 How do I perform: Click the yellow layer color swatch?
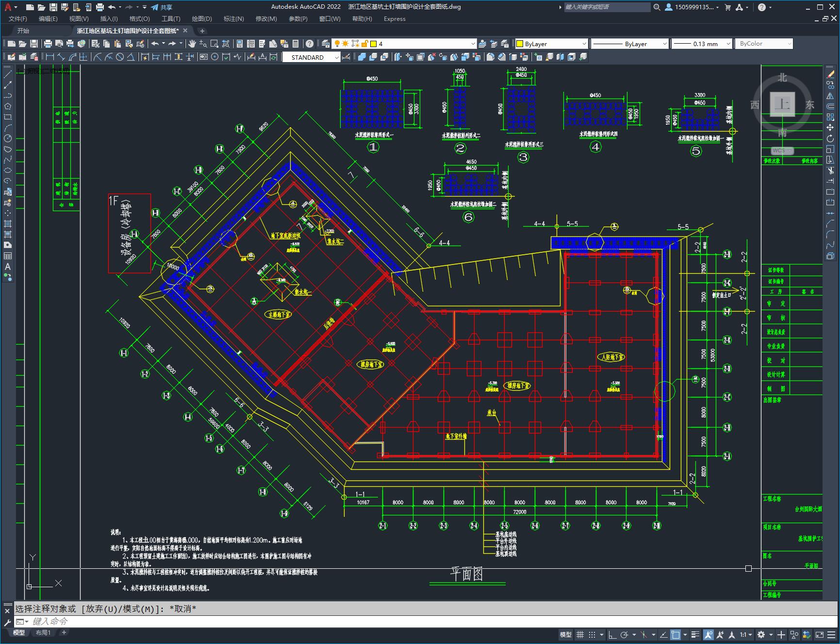click(x=374, y=44)
